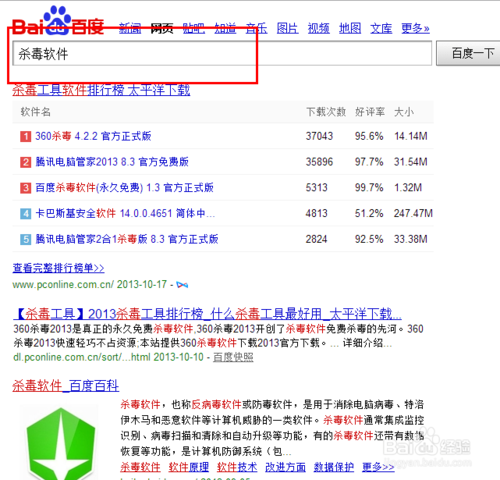Click the search box containing 杀毒软件

click(222, 53)
